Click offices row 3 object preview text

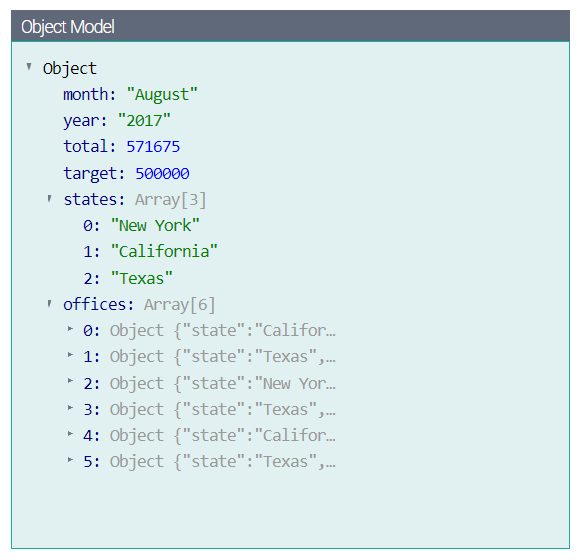(x=223, y=409)
